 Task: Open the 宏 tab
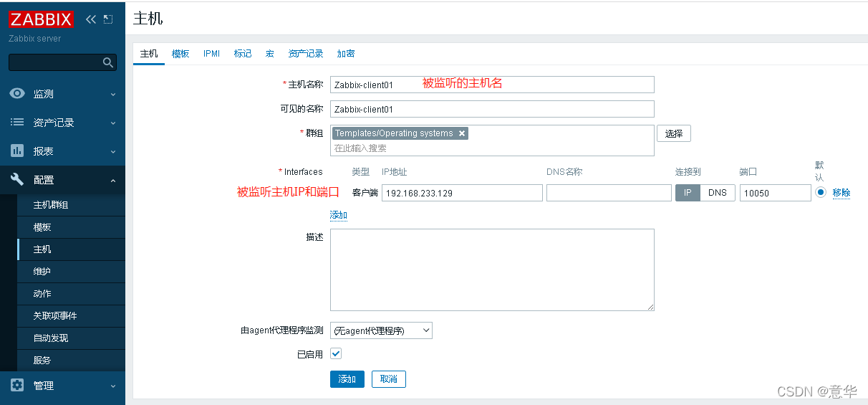click(270, 54)
